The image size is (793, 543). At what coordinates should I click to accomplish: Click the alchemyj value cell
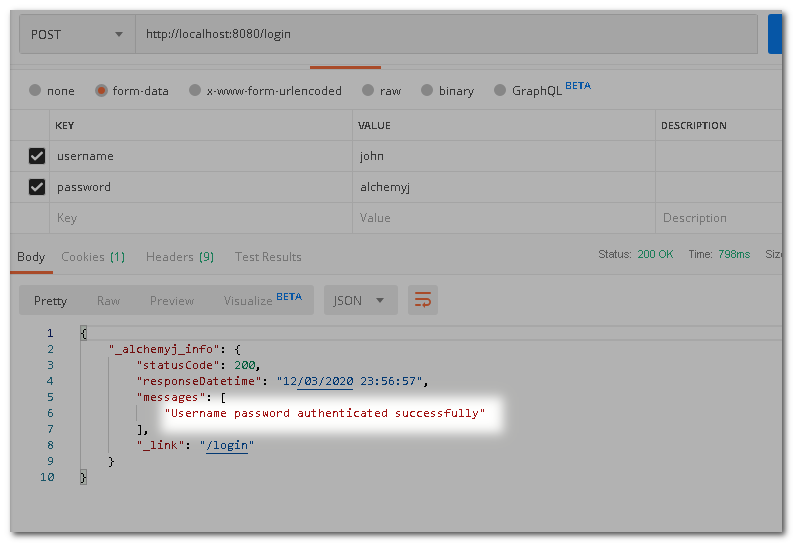point(504,187)
